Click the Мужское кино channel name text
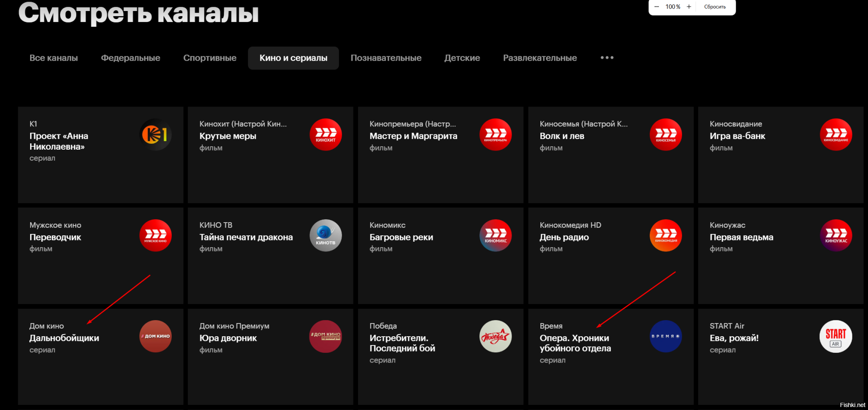Screen dimensions: 868x410 click(x=55, y=225)
